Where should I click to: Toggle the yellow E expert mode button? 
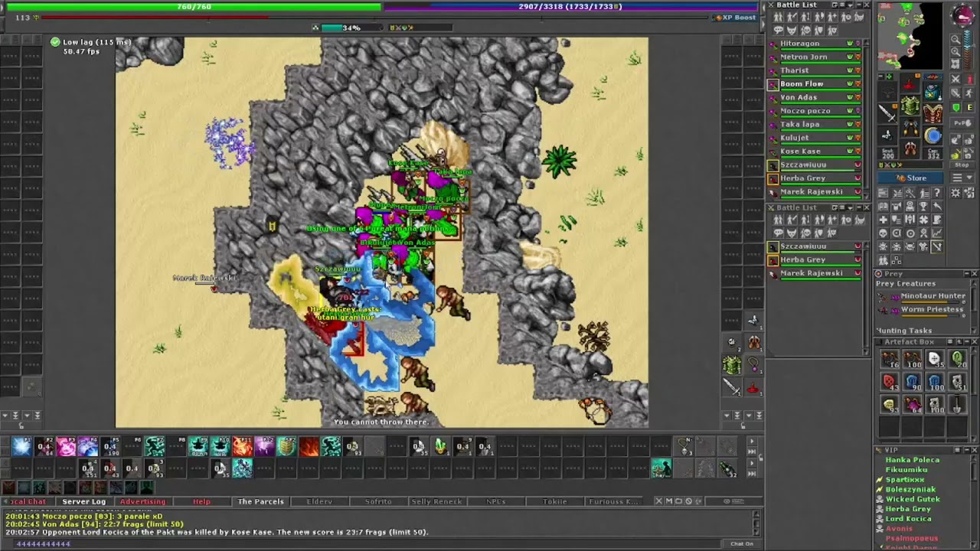pyautogui.click(x=969, y=108)
